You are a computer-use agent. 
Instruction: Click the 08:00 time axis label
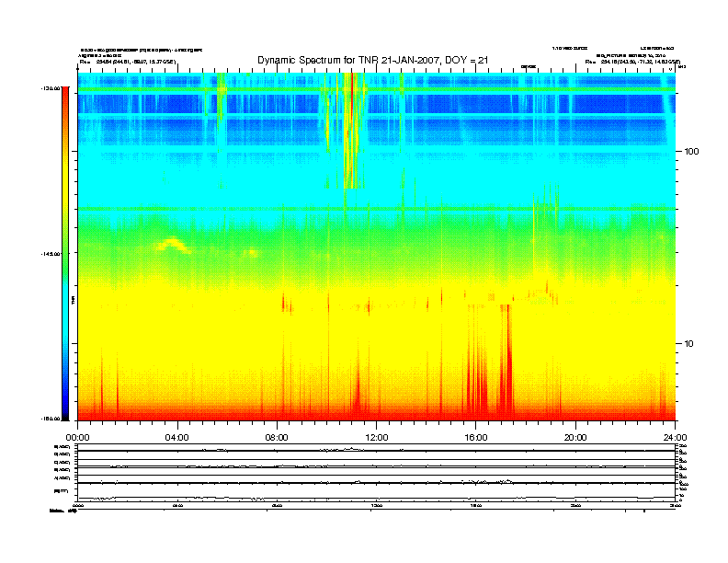[x=277, y=438]
